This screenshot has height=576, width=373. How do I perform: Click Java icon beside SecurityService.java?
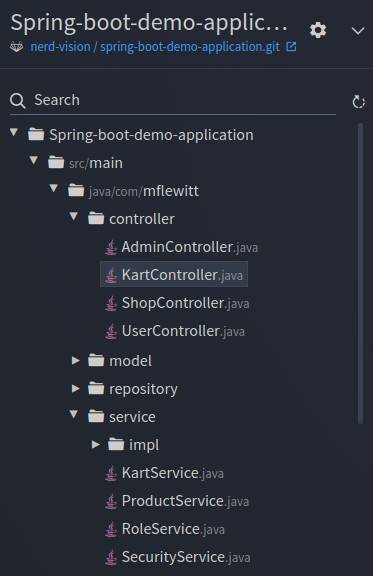pyautogui.click(x=111, y=557)
